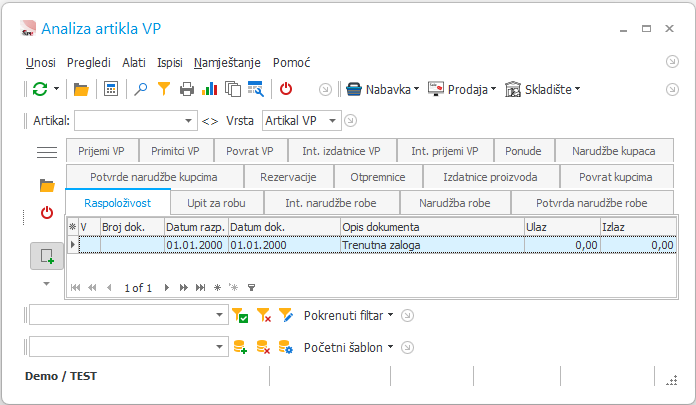Switch to Potvrde narudžbe kupcima tab
Image resolution: width=696 pixels, height=405 pixels.
coord(154,177)
